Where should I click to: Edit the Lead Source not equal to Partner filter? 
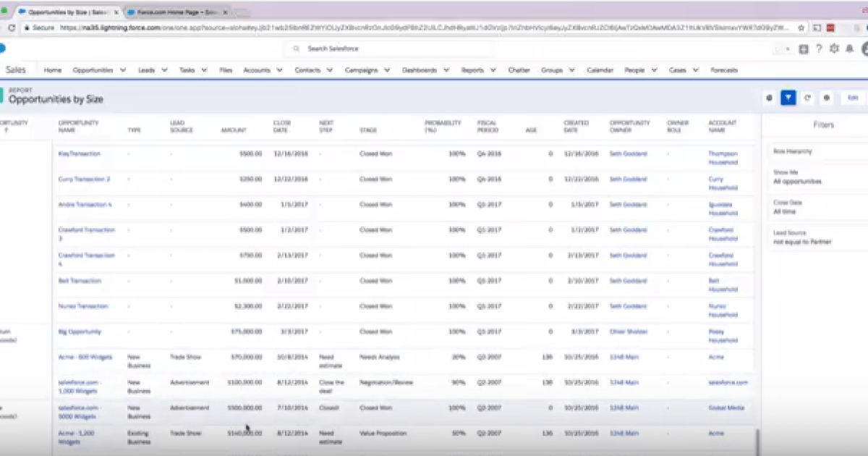817,237
